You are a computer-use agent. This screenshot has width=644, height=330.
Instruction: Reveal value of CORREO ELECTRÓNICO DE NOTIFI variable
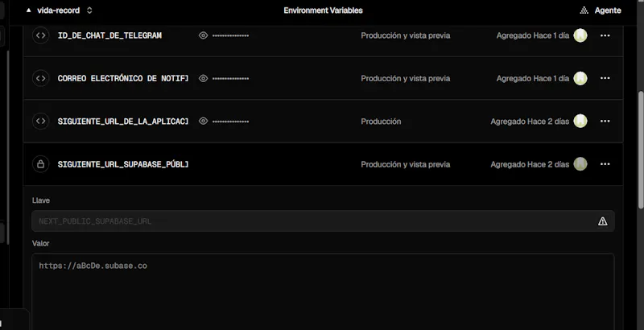[203, 78]
